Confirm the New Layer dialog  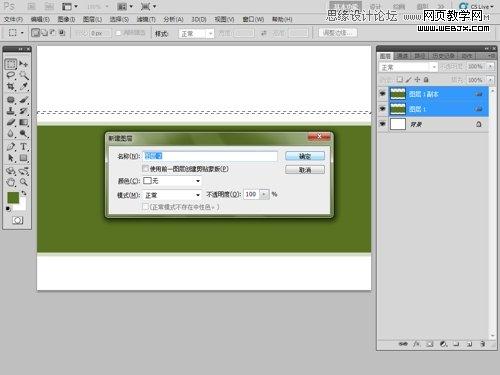[x=305, y=156]
